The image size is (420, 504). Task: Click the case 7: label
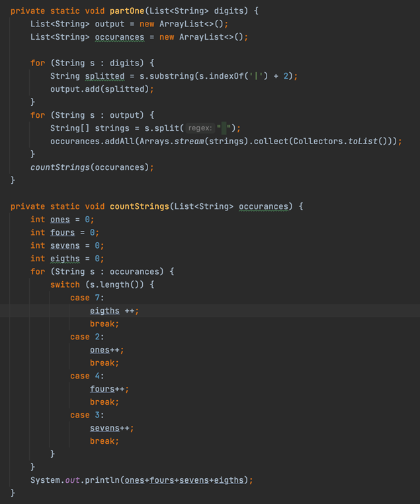click(87, 298)
